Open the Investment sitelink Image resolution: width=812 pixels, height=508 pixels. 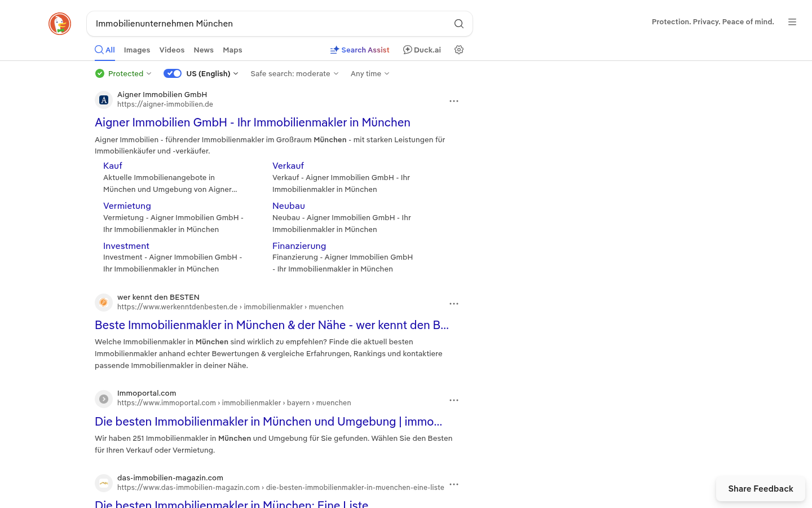[126, 246]
